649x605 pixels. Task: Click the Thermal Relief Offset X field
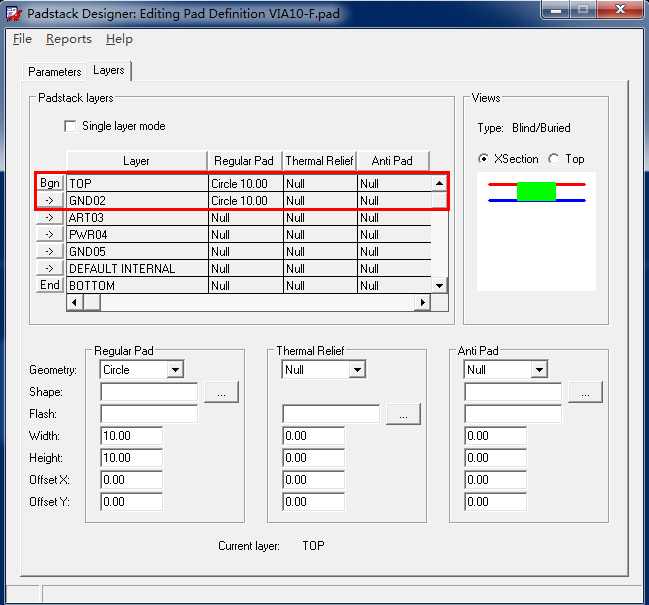pos(314,480)
